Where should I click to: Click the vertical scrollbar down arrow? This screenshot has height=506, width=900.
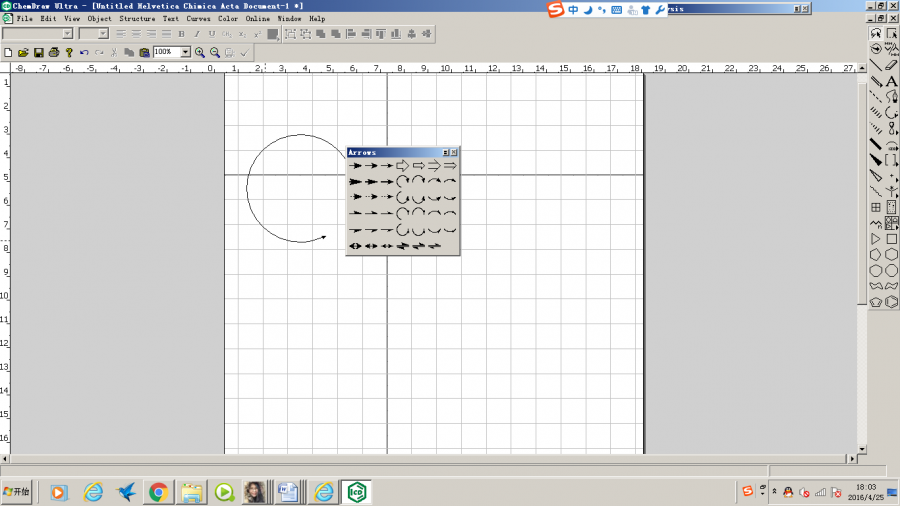862,448
